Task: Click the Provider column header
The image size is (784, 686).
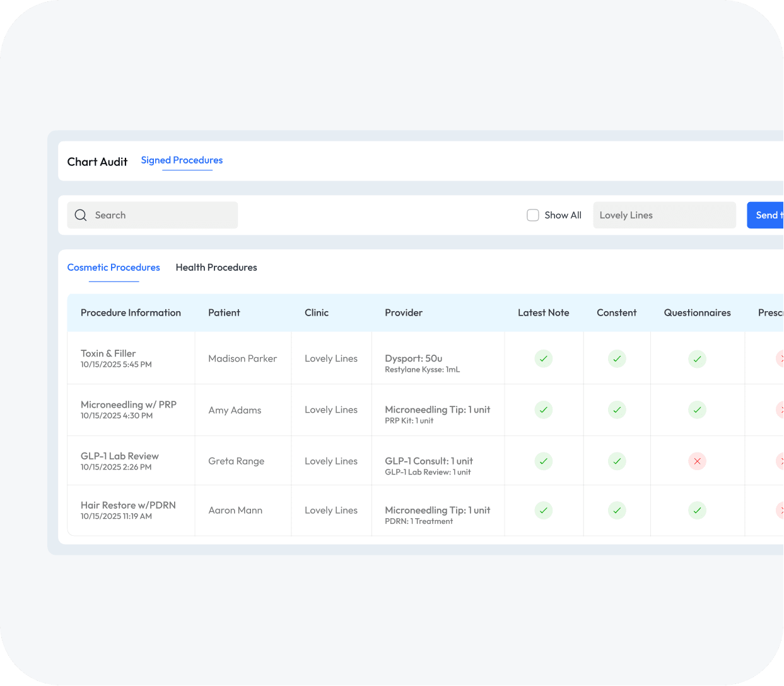Action: tap(404, 313)
